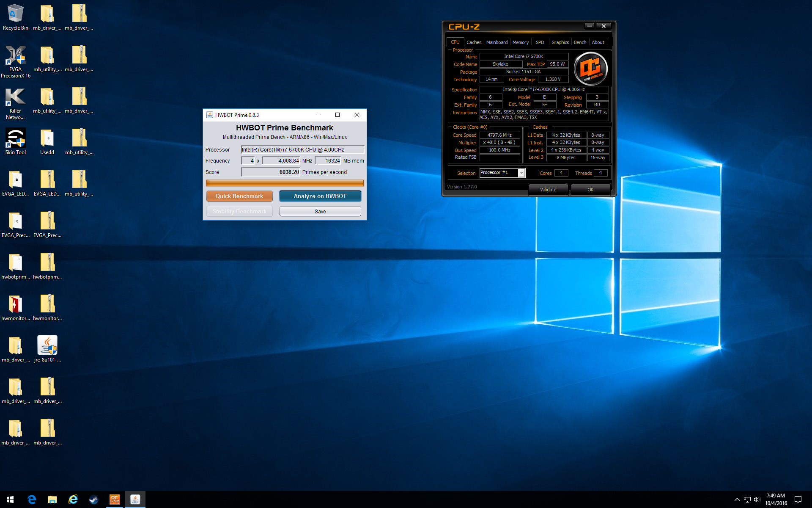Switch to the Mainboard tab in CPU-Z
Viewport: 812px width, 508px height.
(497, 42)
